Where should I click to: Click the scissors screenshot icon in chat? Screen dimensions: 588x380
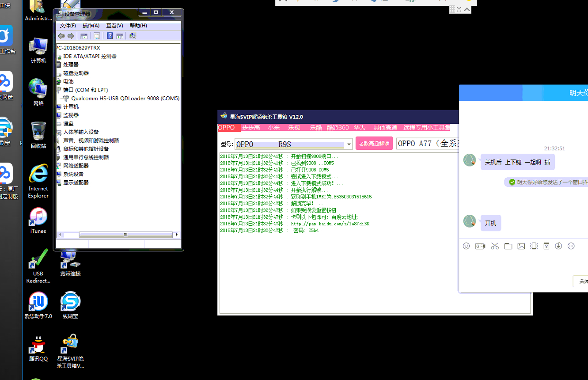[495, 246]
